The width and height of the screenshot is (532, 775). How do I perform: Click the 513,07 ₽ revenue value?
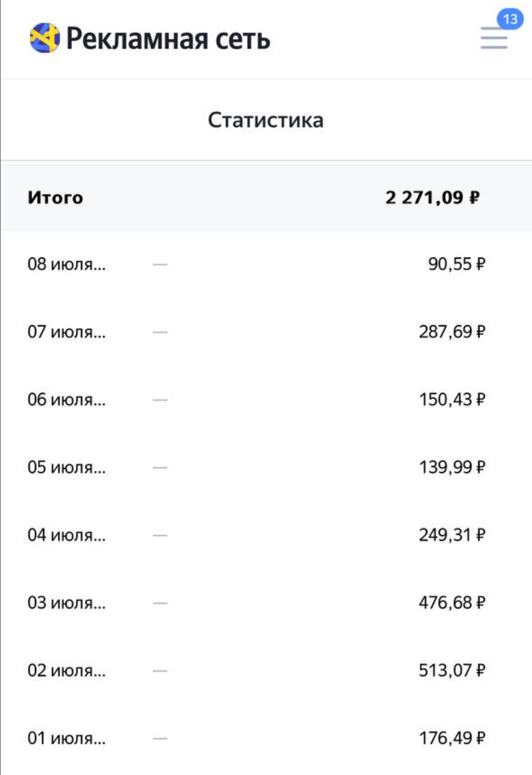click(x=452, y=670)
